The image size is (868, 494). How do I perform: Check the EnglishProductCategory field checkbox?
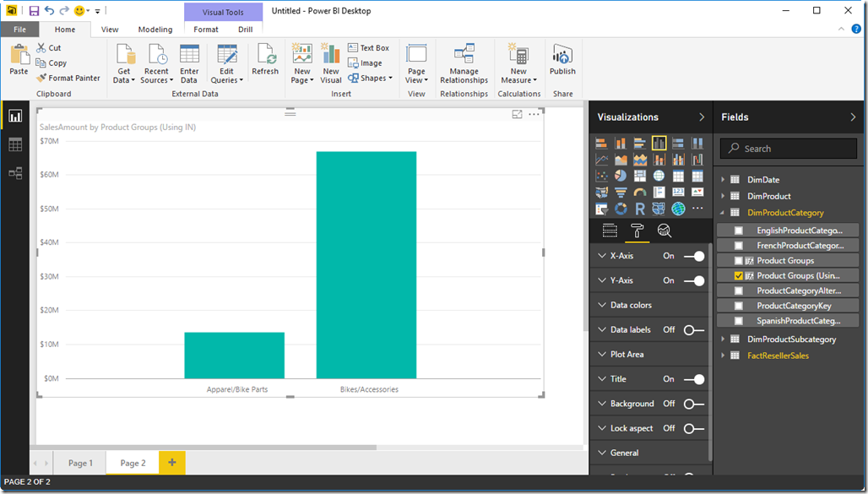tap(739, 231)
